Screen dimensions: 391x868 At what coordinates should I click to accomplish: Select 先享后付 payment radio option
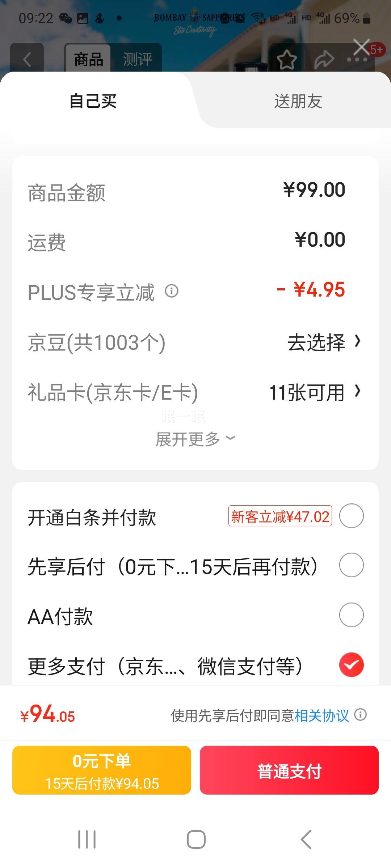coord(351,565)
